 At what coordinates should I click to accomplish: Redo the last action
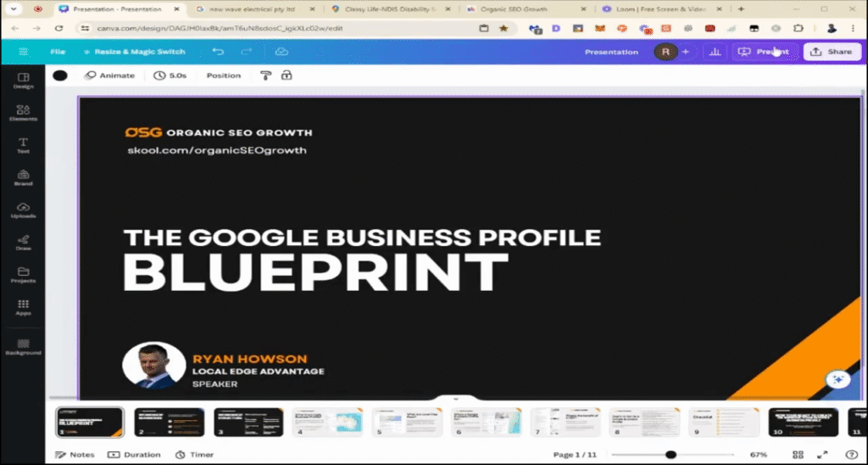(247, 52)
